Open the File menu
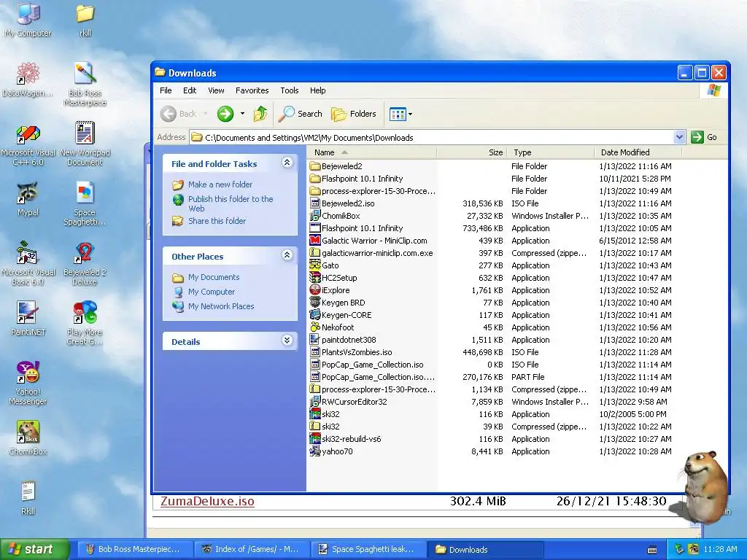This screenshot has width=747, height=560. point(166,90)
